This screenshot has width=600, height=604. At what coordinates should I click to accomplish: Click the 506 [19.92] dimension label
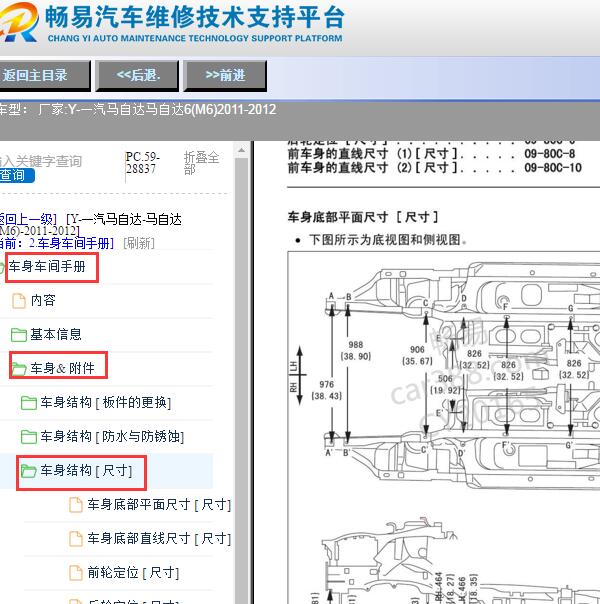click(445, 384)
